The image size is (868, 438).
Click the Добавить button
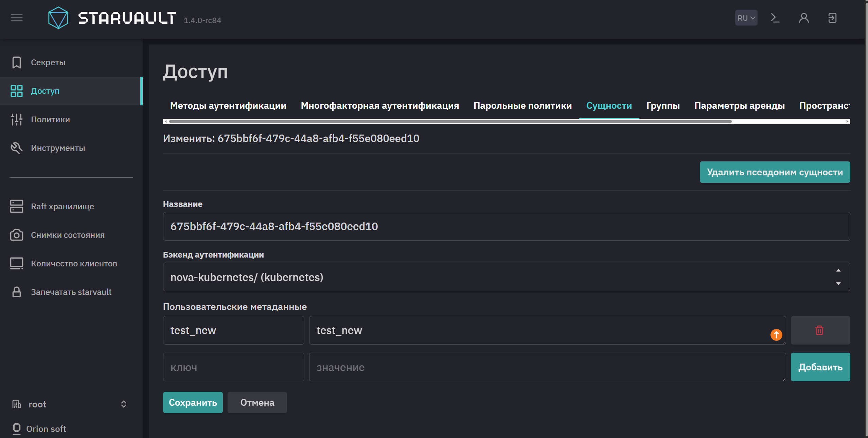pos(820,367)
